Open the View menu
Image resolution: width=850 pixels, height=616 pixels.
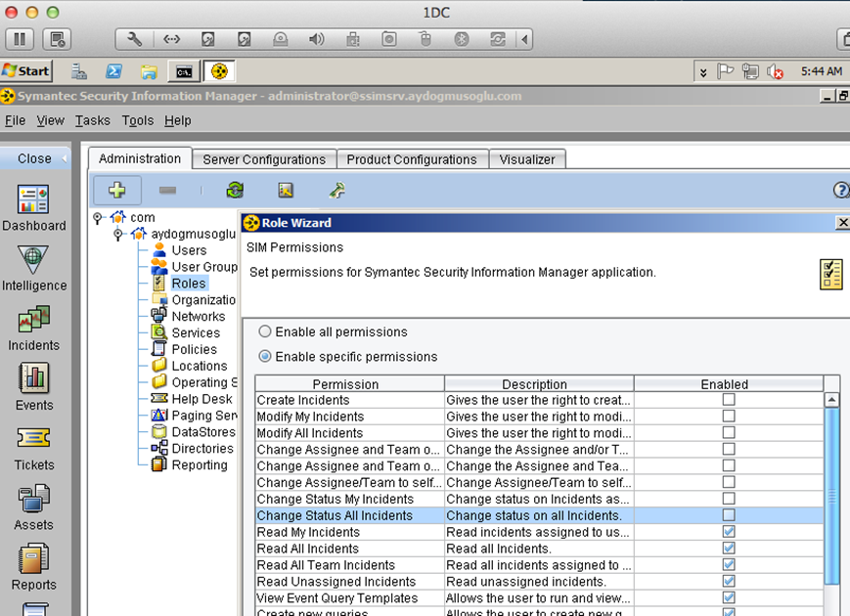(51, 120)
